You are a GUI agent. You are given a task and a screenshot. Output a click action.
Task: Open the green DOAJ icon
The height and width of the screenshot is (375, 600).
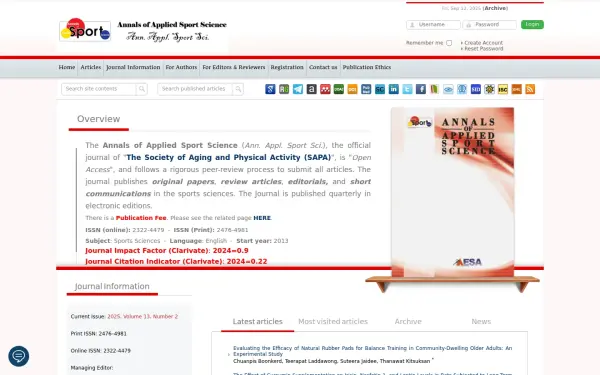click(x=339, y=89)
